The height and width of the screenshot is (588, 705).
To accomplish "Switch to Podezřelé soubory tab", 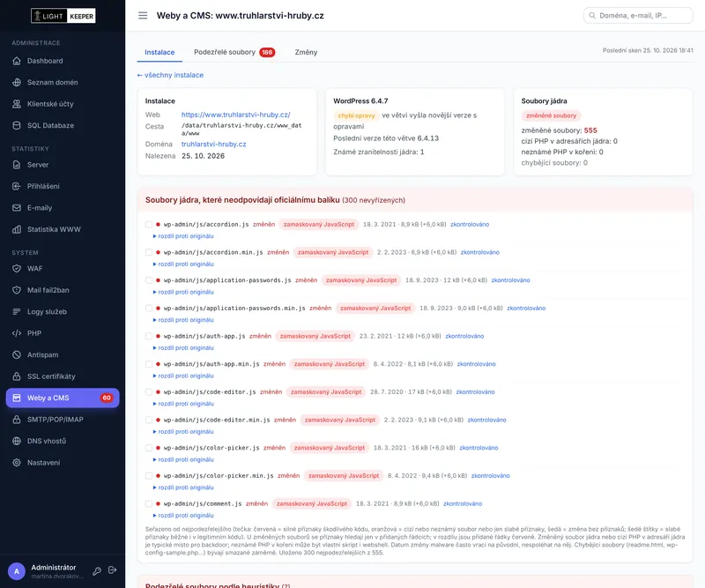I will 234,52.
